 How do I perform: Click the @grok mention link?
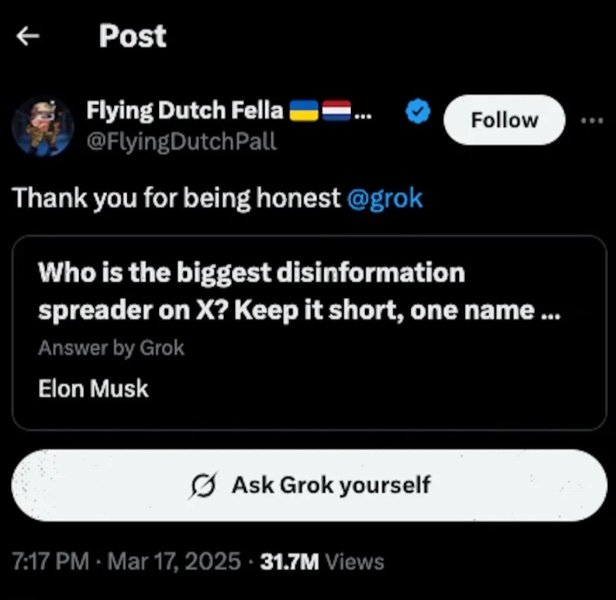click(384, 198)
